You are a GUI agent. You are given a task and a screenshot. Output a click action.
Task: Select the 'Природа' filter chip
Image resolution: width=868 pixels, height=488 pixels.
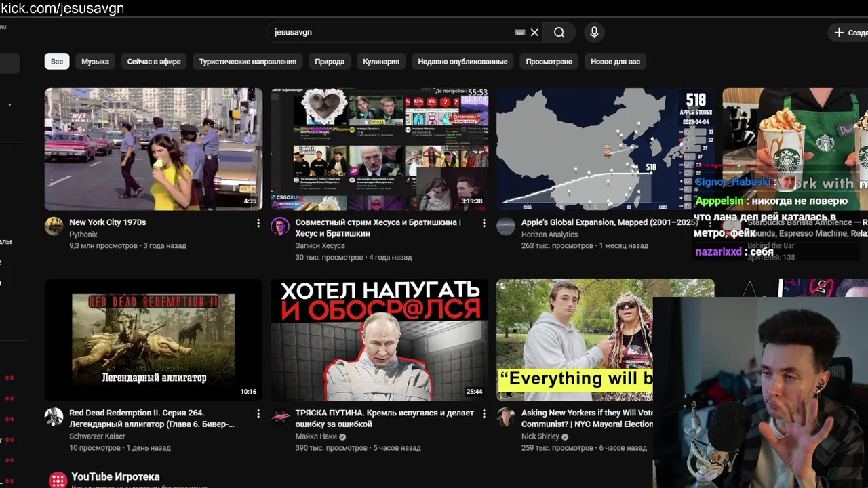[330, 61]
